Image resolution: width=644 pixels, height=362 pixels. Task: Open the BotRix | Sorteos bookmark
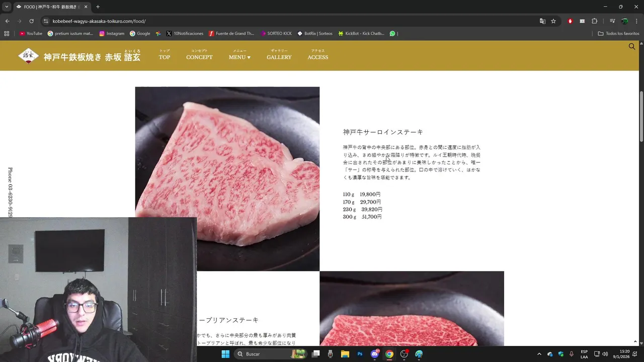[315, 34]
